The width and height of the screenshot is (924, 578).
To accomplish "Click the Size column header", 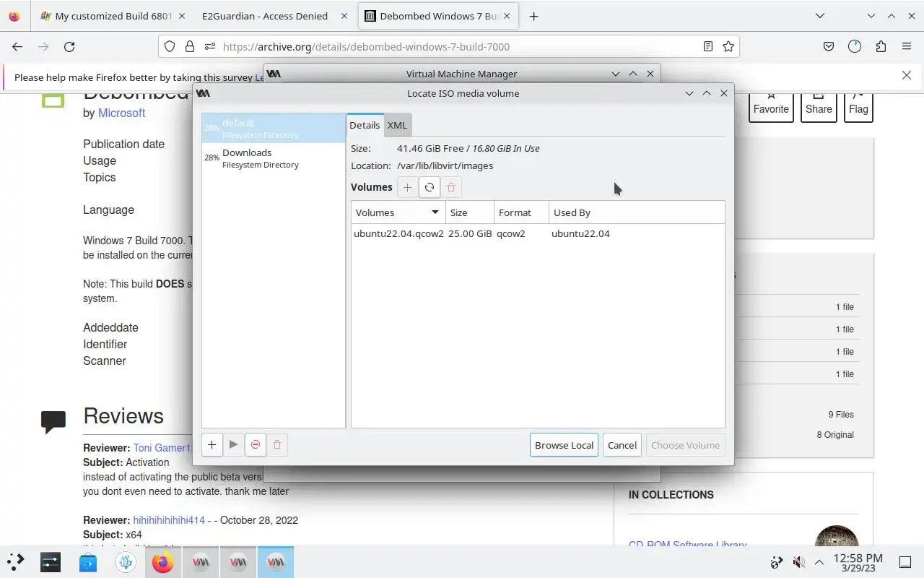I will coord(471,212).
